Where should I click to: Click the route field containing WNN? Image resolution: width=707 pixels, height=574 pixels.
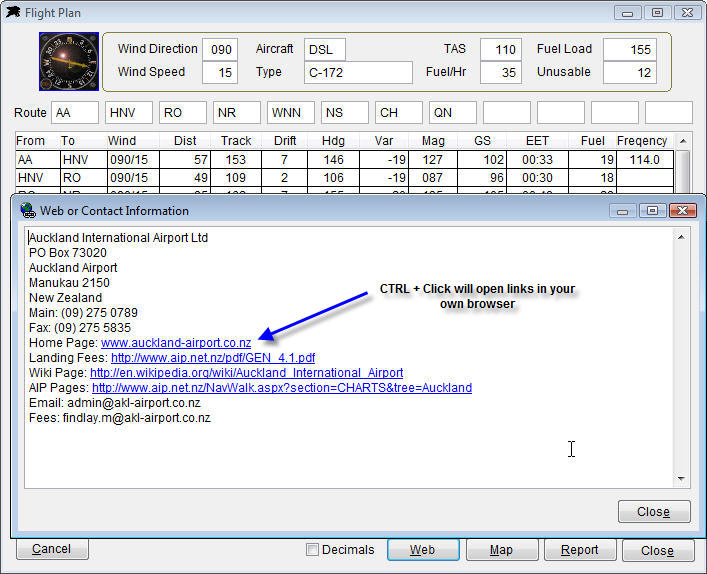pos(291,112)
